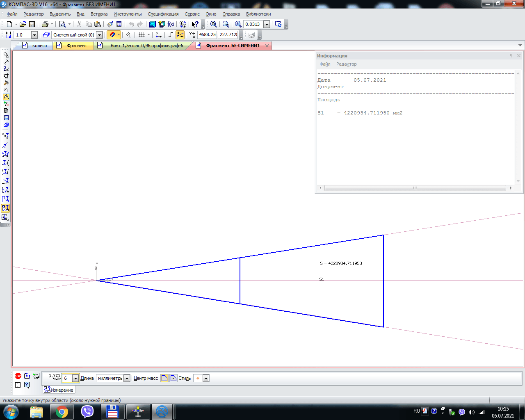Select the Geometry tools icon in sidebar

coord(6,55)
